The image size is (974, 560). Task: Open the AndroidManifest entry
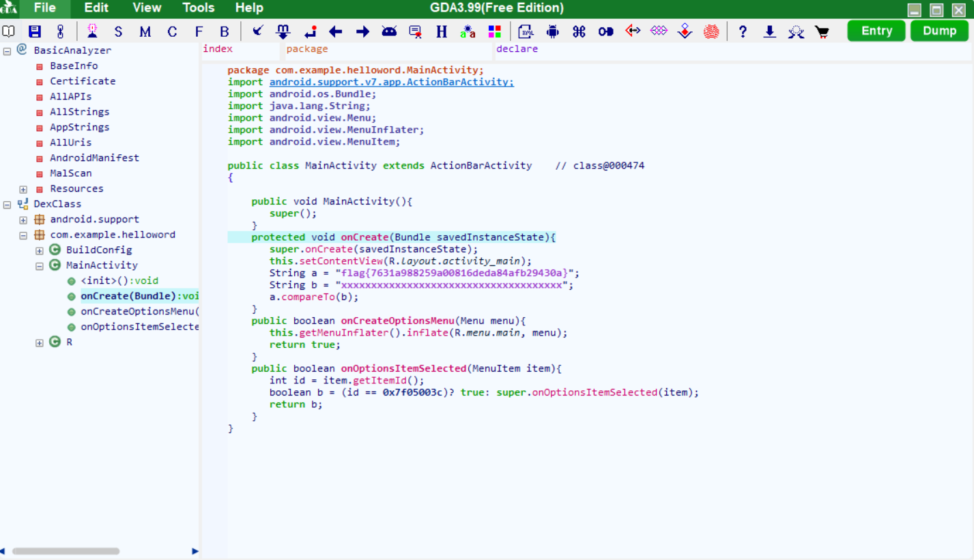click(94, 158)
